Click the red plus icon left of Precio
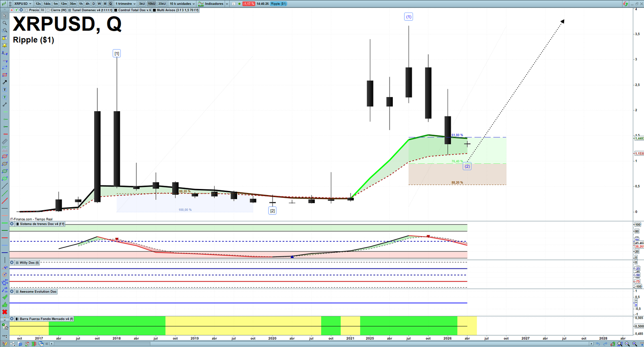Viewport: 644px width, 347px height. click(x=12, y=10)
